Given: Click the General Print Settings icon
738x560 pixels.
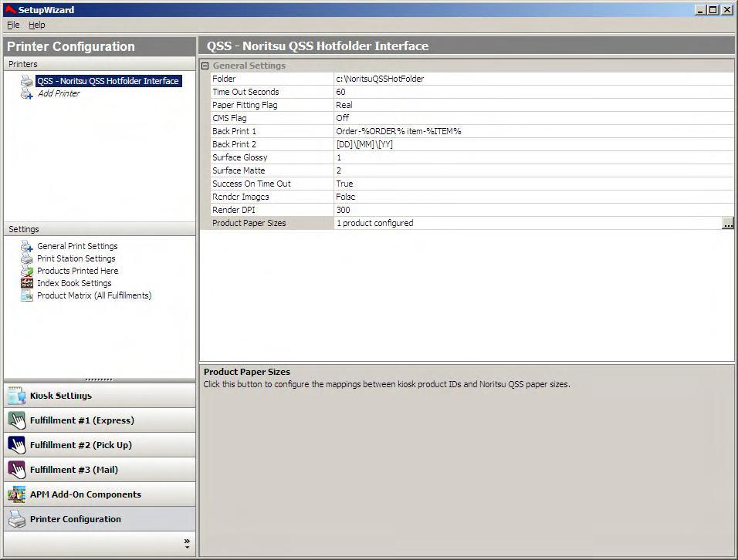Looking at the screenshot, I should point(27,246).
